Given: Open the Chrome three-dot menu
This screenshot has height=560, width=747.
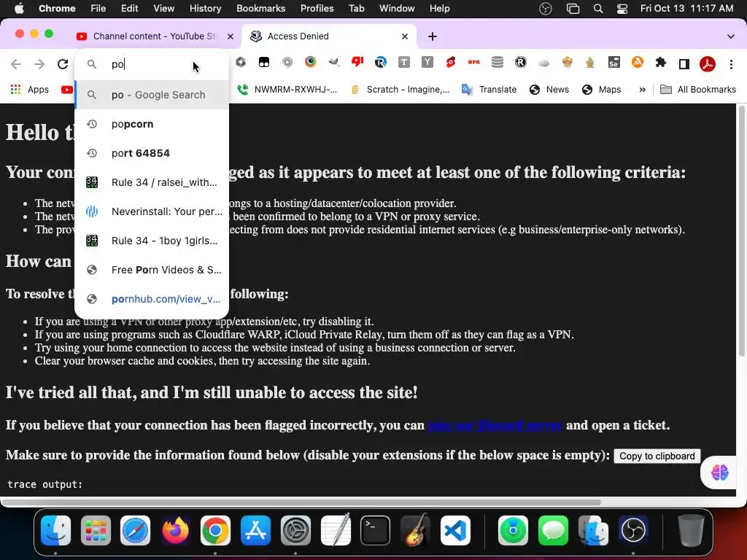Looking at the screenshot, I should click(731, 64).
